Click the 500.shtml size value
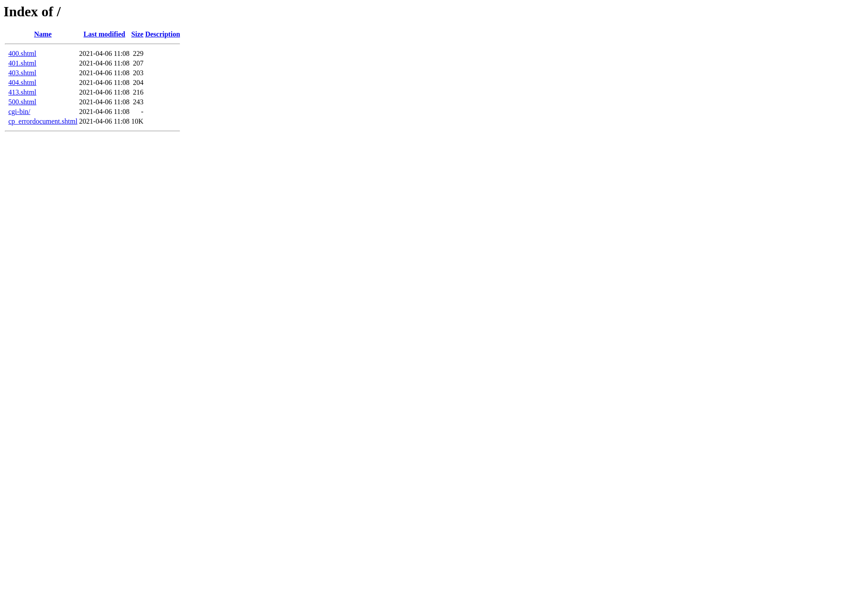The width and height of the screenshot is (845, 616). (138, 102)
